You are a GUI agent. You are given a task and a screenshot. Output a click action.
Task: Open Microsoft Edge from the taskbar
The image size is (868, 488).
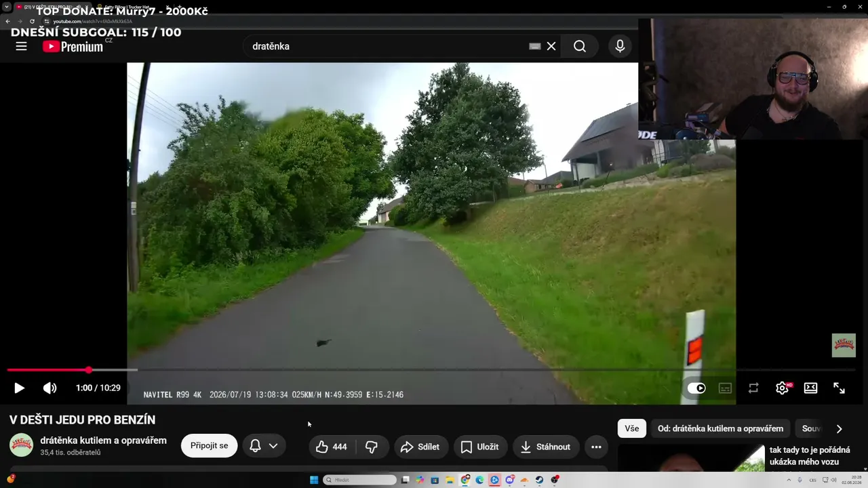click(x=479, y=480)
